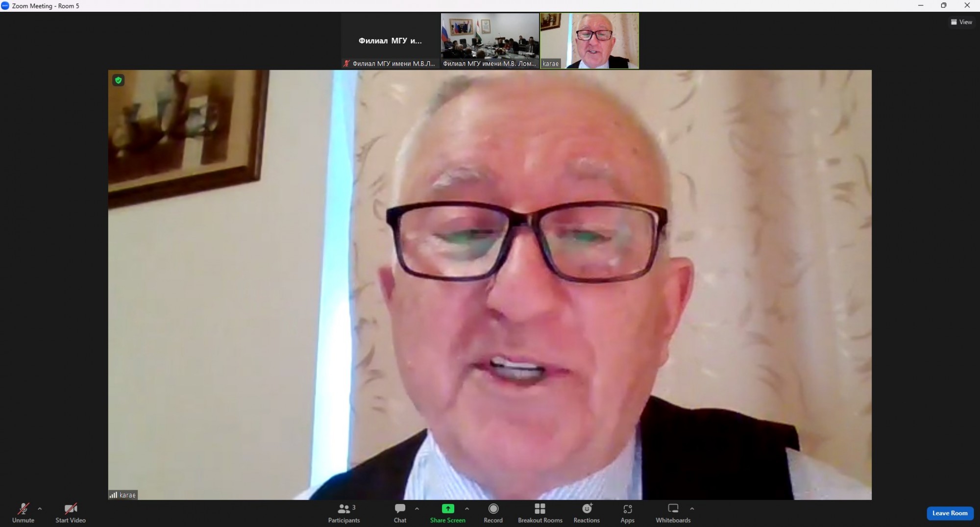Start recording with Record button
Viewport: 980px width, 527px height.
coord(493,513)
